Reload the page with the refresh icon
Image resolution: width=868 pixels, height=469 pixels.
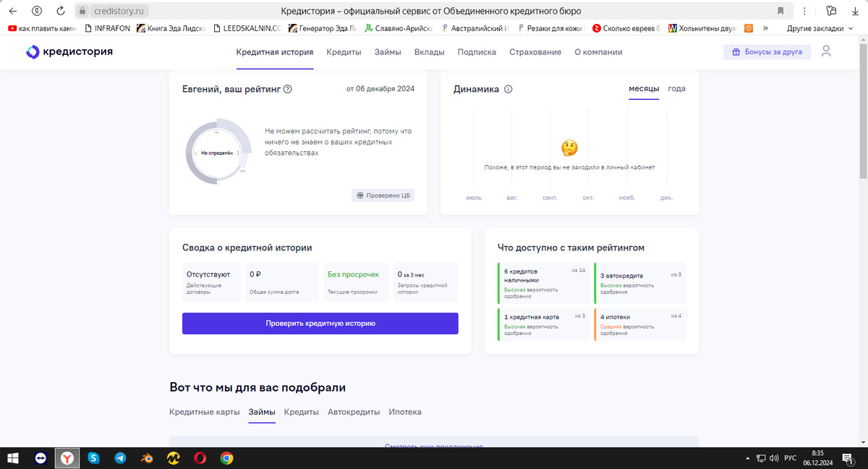click(61, 11)
